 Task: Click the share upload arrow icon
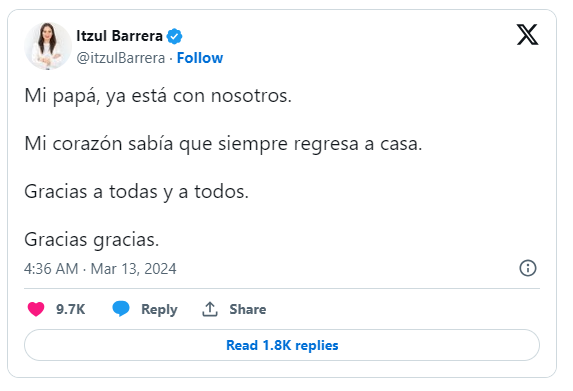pos(210,309)
